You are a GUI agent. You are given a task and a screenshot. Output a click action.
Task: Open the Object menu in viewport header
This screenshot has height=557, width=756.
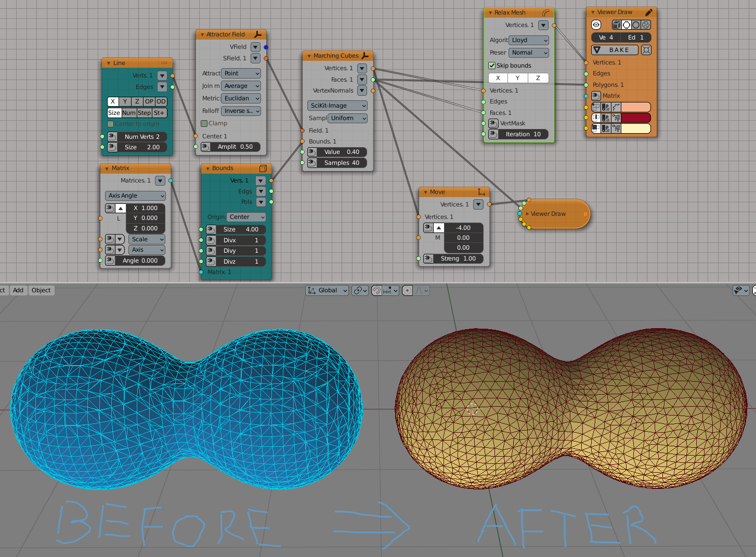tap(41, 290)
